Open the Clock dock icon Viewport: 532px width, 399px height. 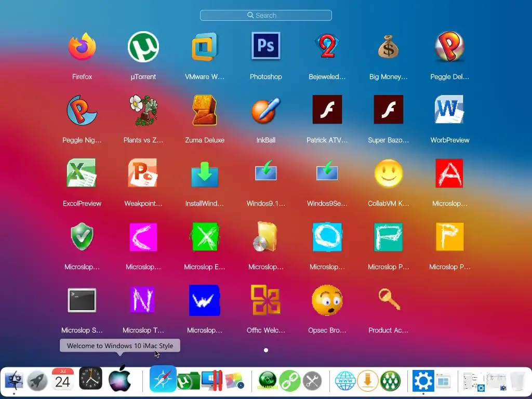tap(90, 378)
